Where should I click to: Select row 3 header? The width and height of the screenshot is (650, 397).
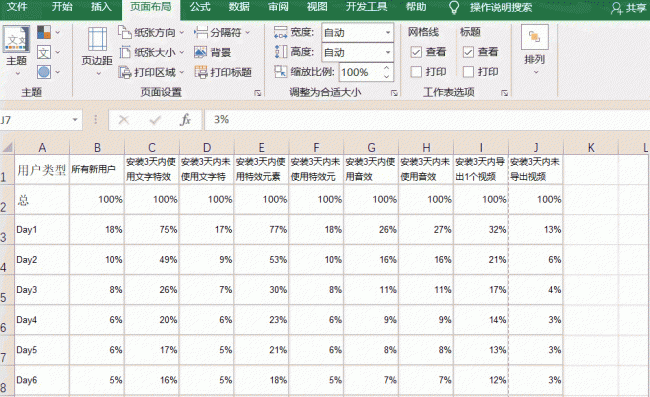7,230
